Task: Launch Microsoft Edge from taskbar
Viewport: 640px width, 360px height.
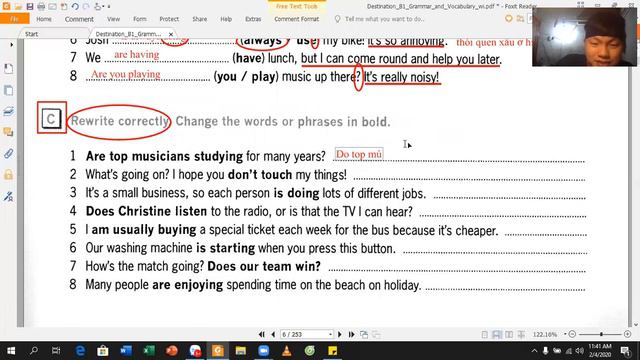Action: pyautogui.click(x=80, y=351)
